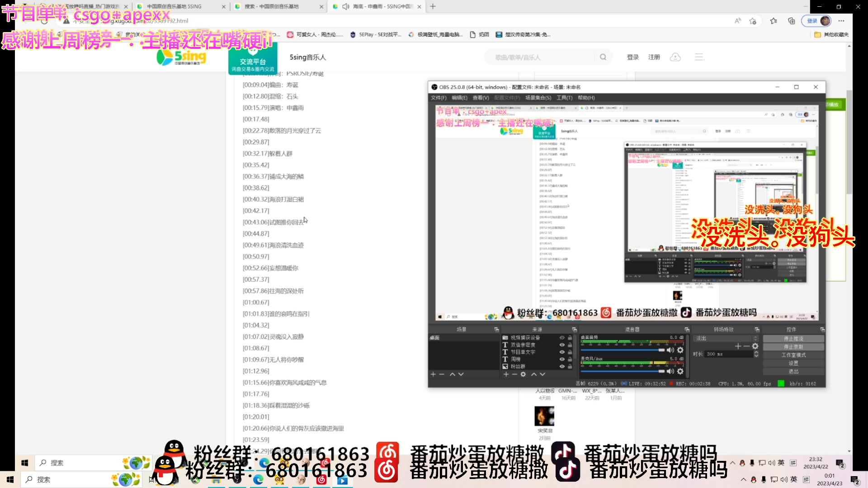Move scene down in OBS scene list
The width and height of the screenshot is (868, 488).
pyautogui.click(x=461, y=374)
